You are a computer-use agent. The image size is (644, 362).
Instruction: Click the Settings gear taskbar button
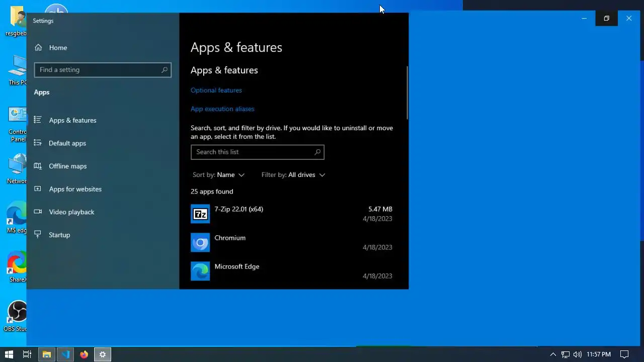[x=103, y=354]
